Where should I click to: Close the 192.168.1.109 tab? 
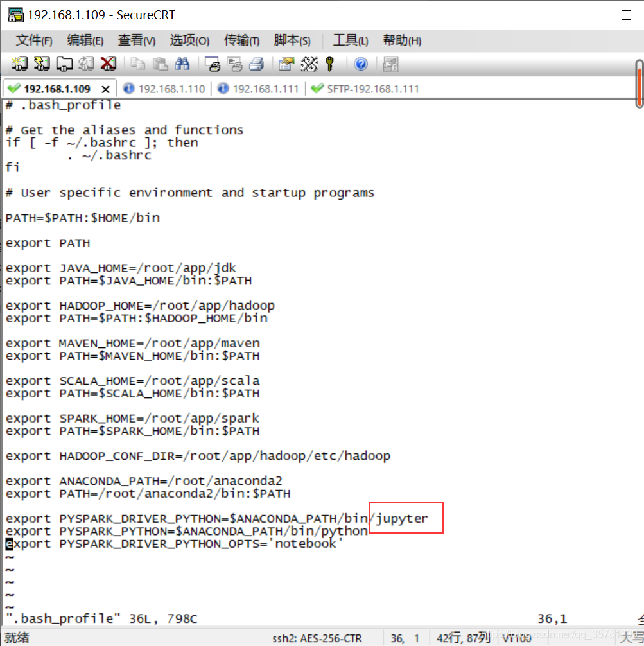point(105,89)
